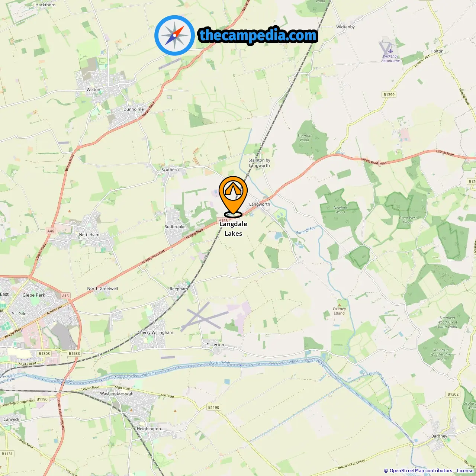The height and width of the screenshot is (476, 476).
Task: Click the A15 road shield
Action: pos(65,296)
